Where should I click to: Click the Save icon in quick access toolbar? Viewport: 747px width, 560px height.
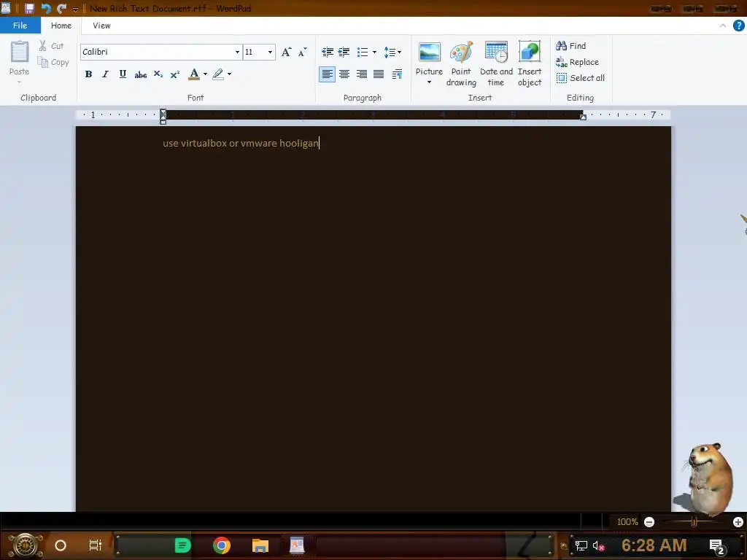click(29, 8)
